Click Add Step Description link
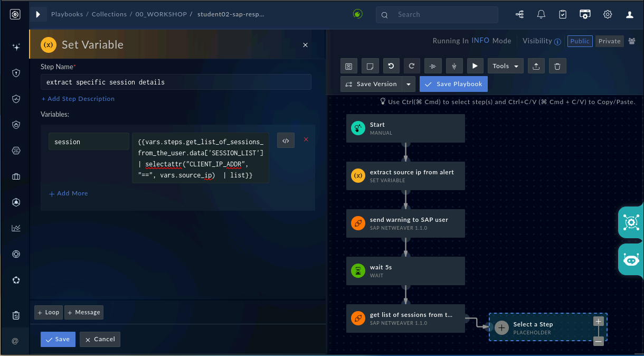The height and width of the screenshot is (356, 644). (78, 99)
